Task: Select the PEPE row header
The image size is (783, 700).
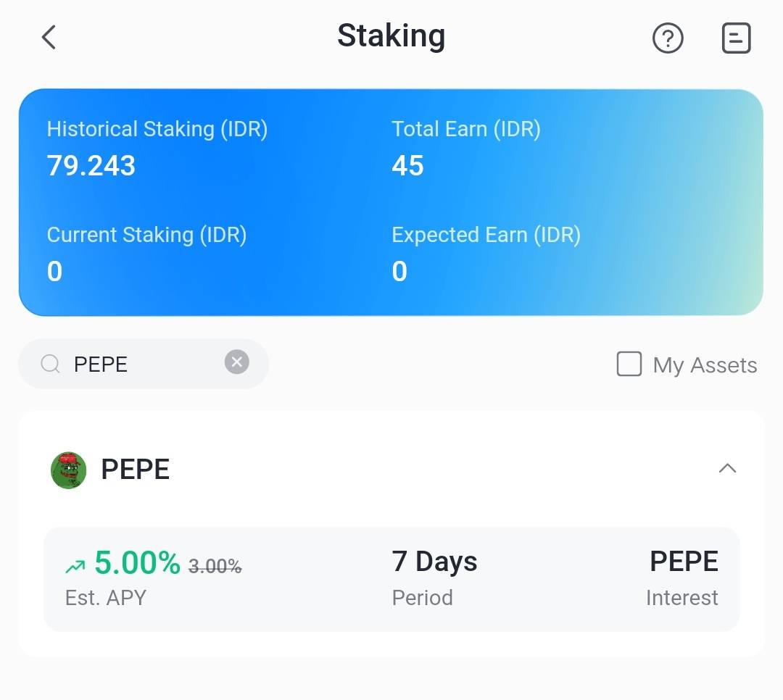Action: point(135,470)
